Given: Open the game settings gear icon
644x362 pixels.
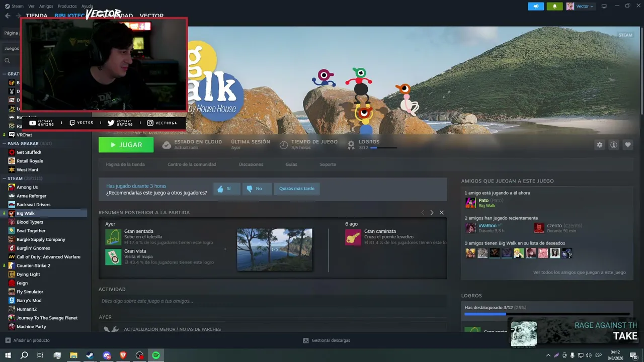Looking at the screenshot, I should coord(599,145).
